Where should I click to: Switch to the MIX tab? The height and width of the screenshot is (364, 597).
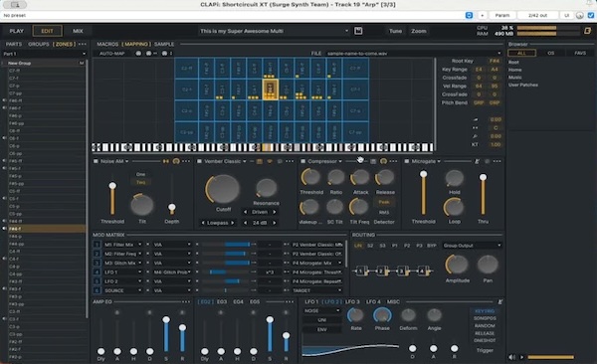click(78, 31)
